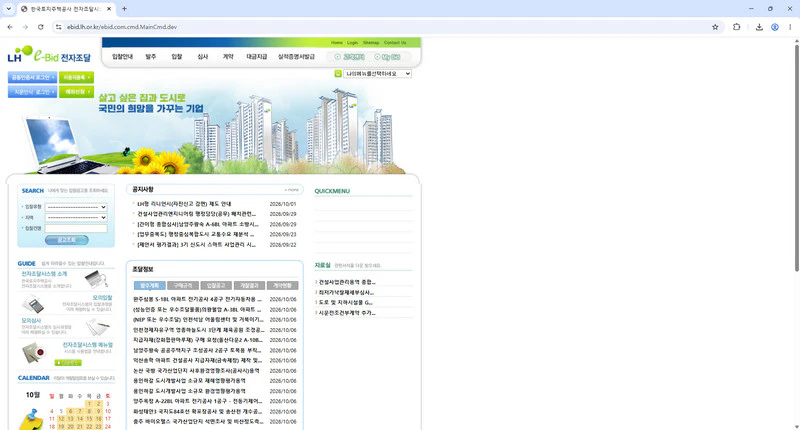Open 발주 menu
The height and width of the screenshot is (430, 800).
(151, 57)
